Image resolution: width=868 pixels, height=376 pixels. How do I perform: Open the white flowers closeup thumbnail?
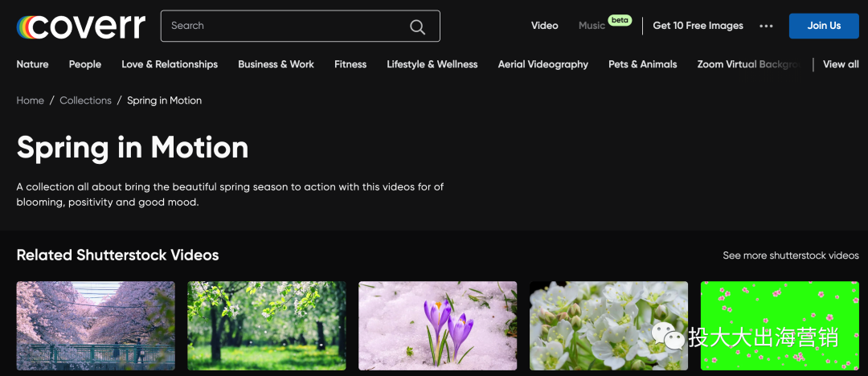(609, 325)
